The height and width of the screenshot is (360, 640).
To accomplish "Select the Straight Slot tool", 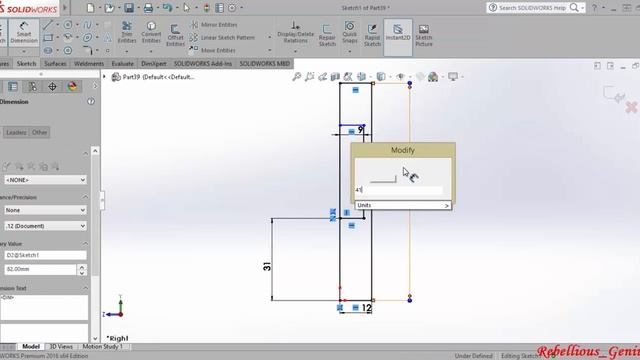I will pyautogui.click(x=48, y=51).
